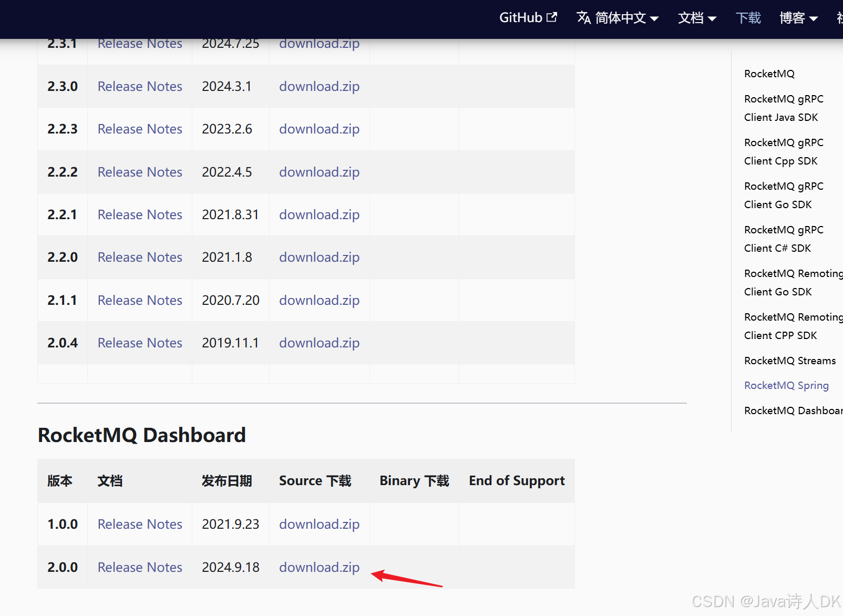Expand the 博客 dropdown menu

pyautogui.click(x=798, y=18)
